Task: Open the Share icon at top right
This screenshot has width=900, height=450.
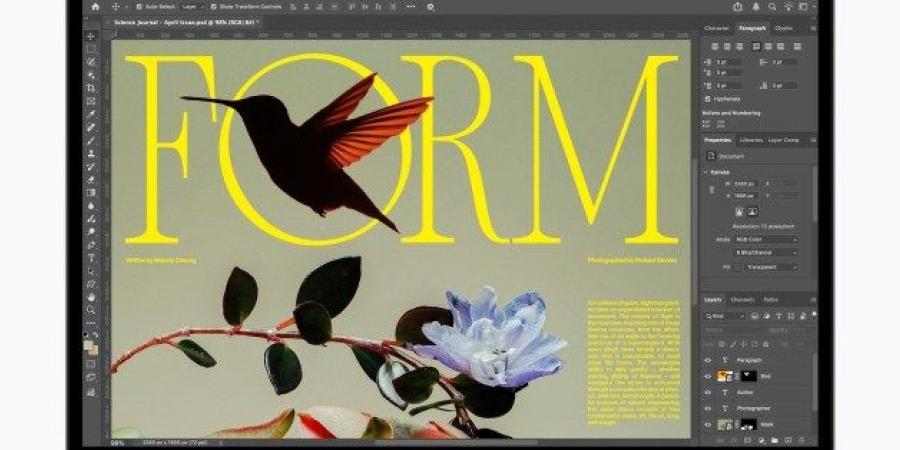Action: 738,7
